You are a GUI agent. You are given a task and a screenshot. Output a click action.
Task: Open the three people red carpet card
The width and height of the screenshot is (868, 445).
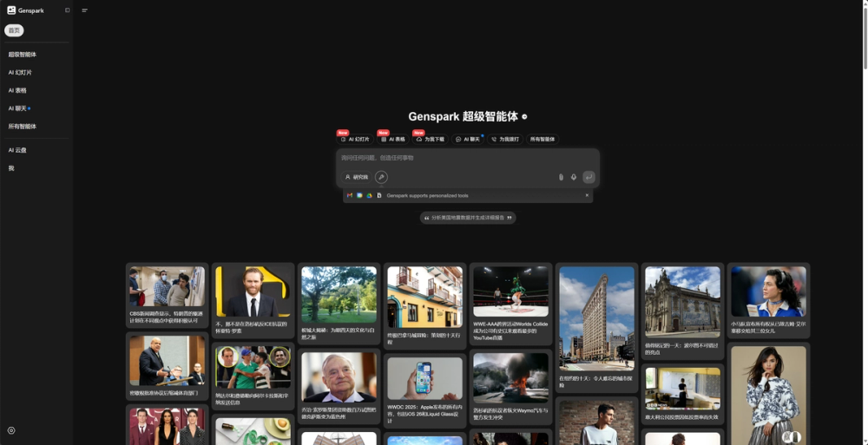tap(168, 425)
